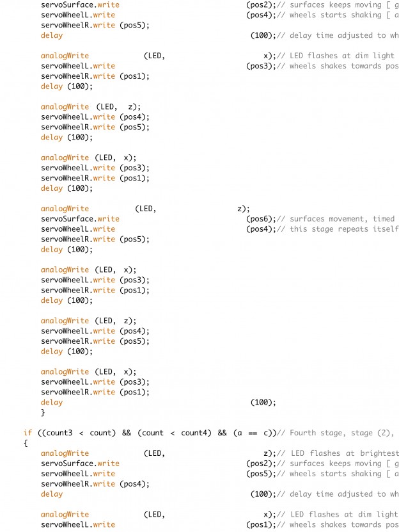Click servoWheelL.write on the (pos5) line
The width and height of the screenshot is (399, 532).
coord(78,474)
